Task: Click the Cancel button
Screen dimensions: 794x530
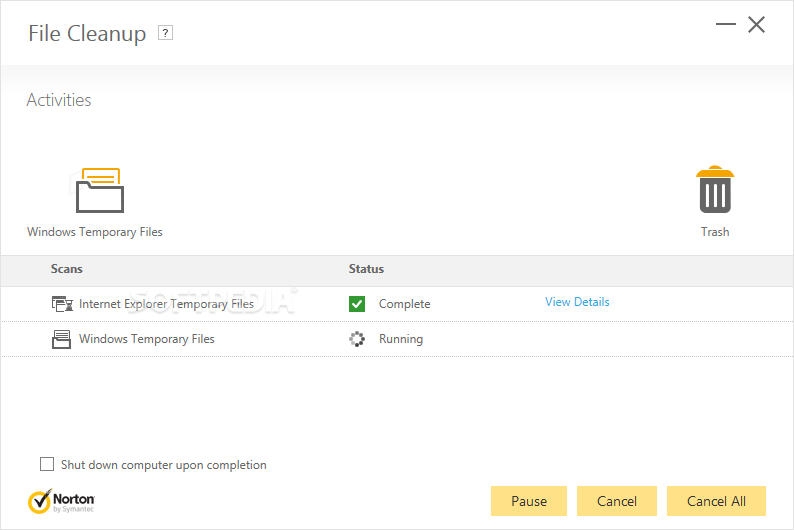Action: [617, 501]
